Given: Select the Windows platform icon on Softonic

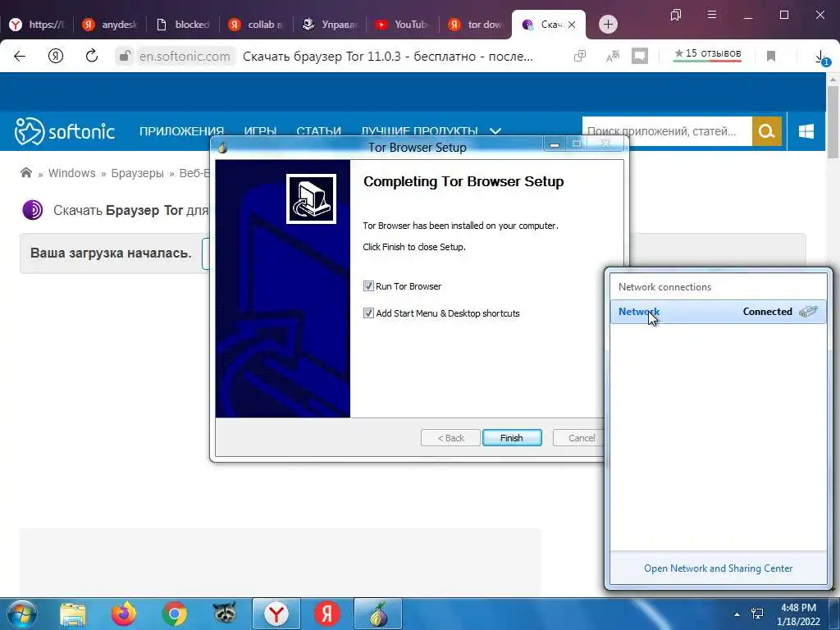Looking at the screenshot, I should (806, 131).
